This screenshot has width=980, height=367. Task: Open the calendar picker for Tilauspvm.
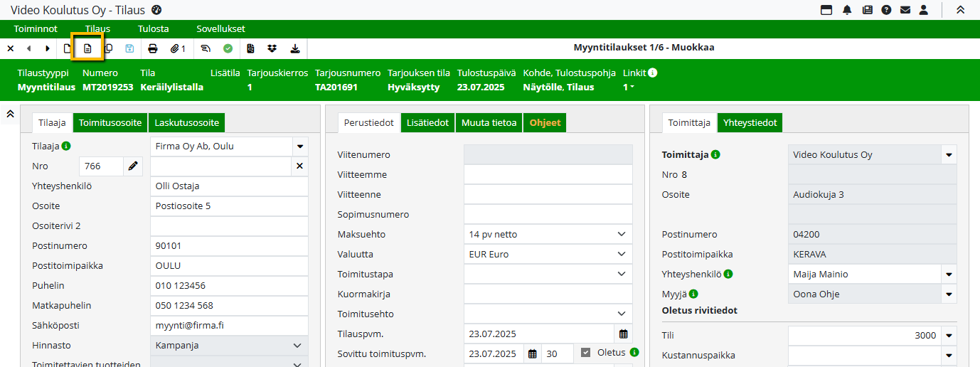(x=624, y=334)
